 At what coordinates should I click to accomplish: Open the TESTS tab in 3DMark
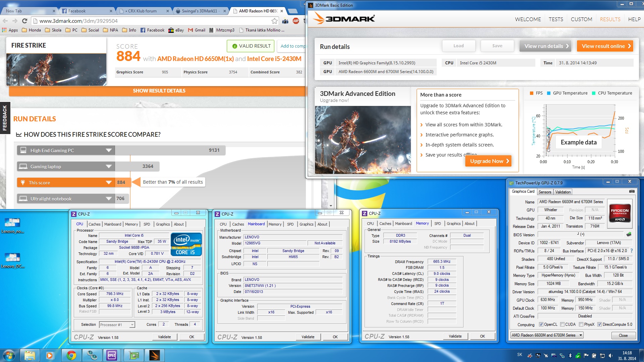point(556,19)
